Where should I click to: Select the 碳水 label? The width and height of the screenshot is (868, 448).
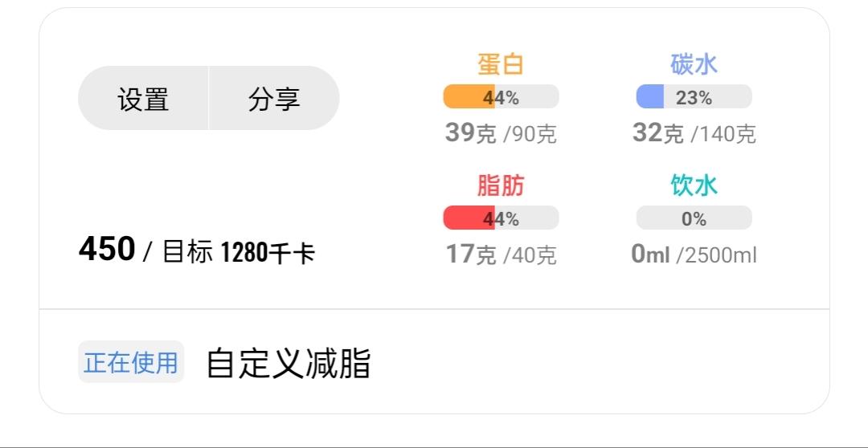pyautogui.click(x=694, y=64)
